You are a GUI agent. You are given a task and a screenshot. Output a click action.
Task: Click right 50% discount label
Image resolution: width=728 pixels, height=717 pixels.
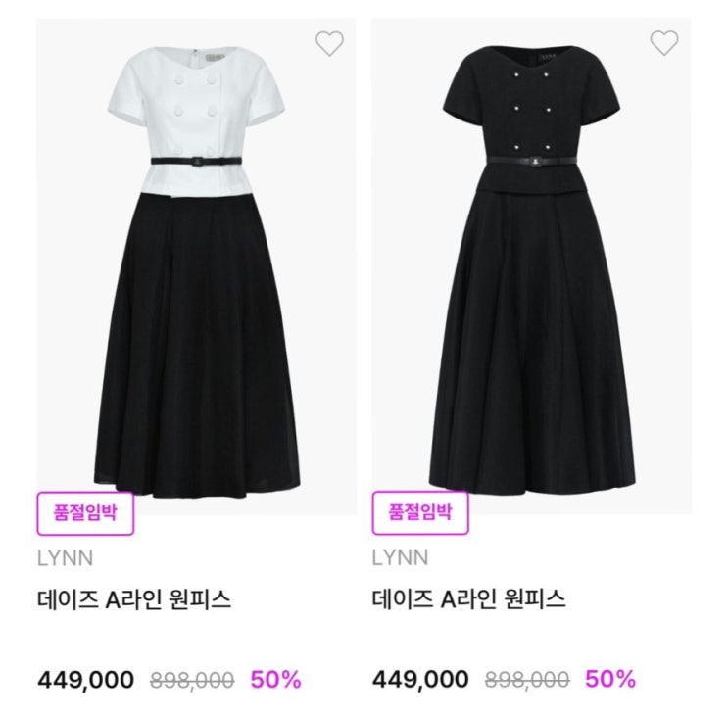pyautogui.click(x=610, y=680)
